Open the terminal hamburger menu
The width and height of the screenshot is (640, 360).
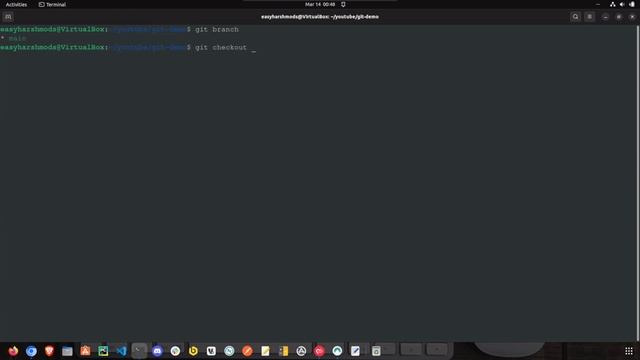[x=589, y=17]
